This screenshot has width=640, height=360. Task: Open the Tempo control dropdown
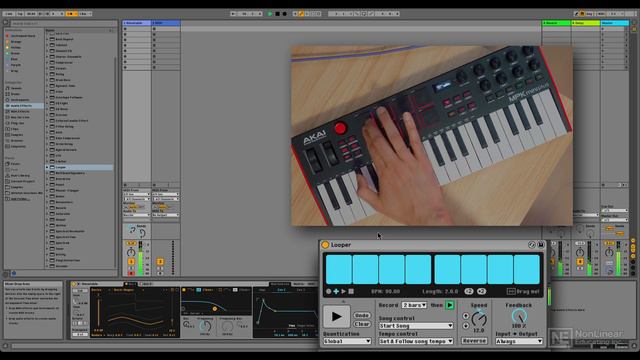[x=416, y=341]
